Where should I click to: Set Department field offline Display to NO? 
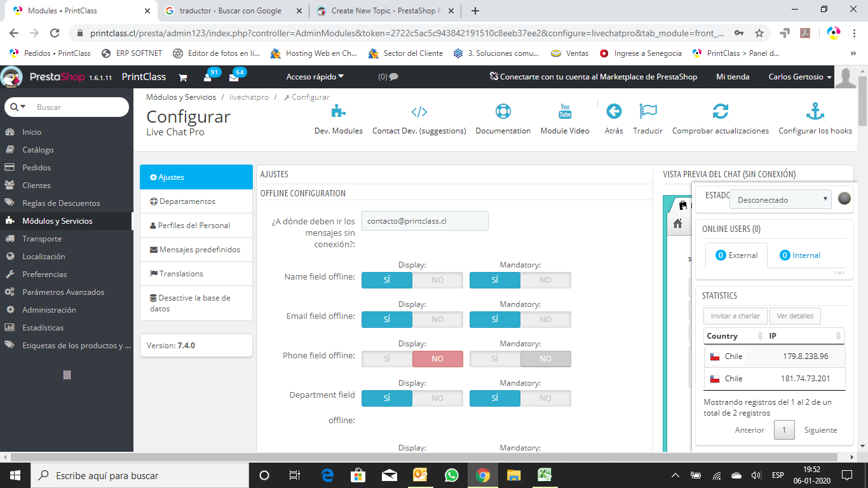[438, 398]
